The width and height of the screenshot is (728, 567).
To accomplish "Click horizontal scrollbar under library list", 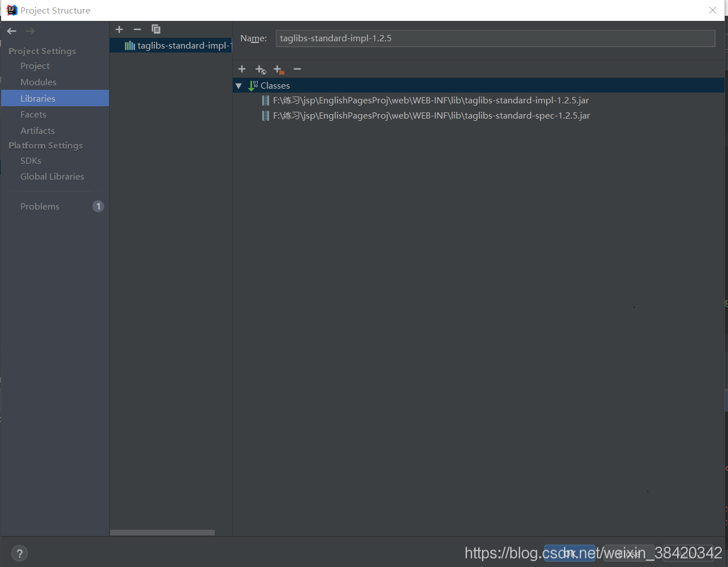I will (162, 533).
